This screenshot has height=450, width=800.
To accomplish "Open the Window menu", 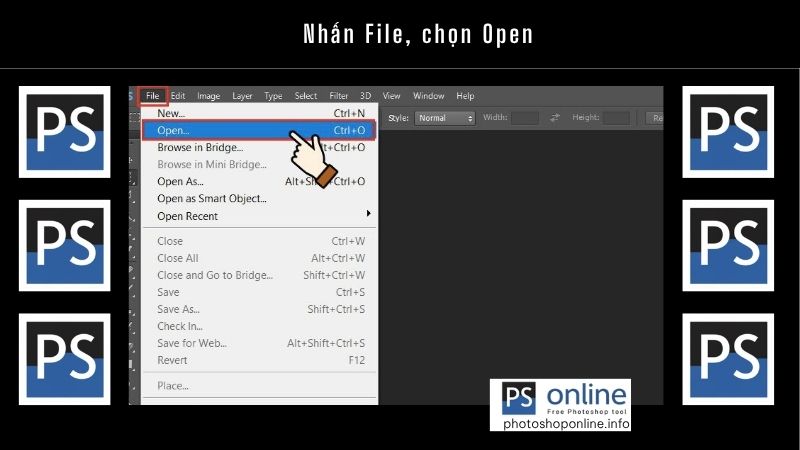I will [429, 96].
